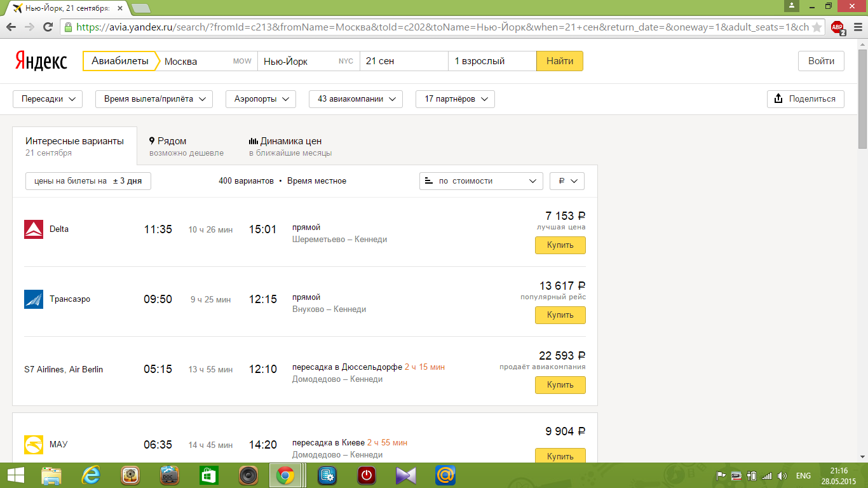The height and width of the screenshot is (488, 868).
Task: Click the Delta airline logo
Action: [33, 229]
